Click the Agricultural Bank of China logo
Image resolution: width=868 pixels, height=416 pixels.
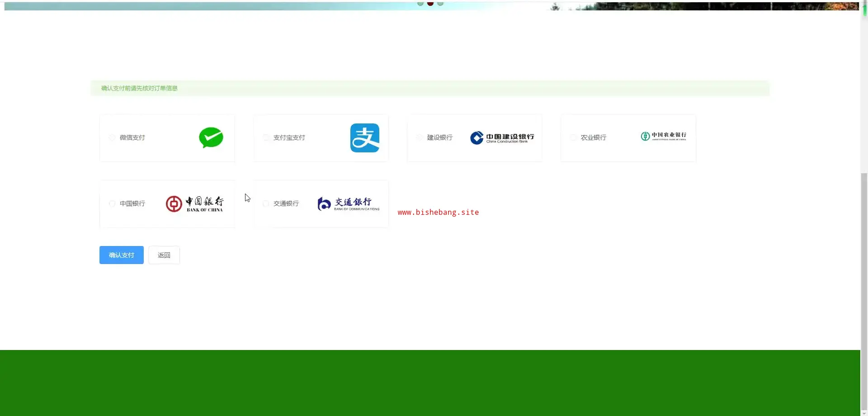tap(664, 136)
